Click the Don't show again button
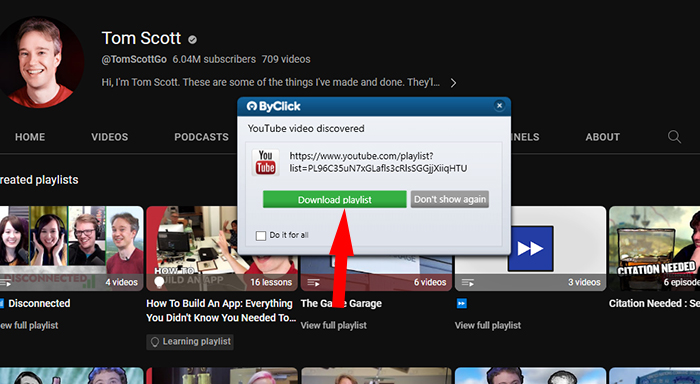The image size is (700, 384). (x=450, y=199)
